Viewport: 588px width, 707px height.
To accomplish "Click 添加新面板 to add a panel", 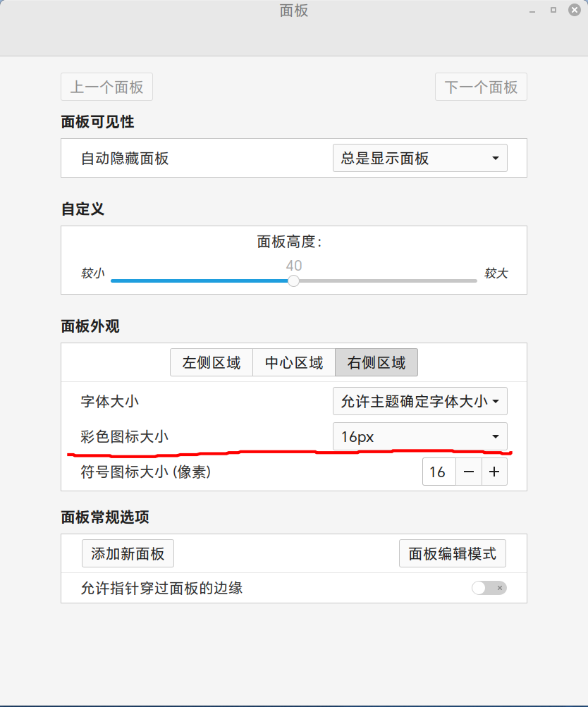I will tap(127, 553).
